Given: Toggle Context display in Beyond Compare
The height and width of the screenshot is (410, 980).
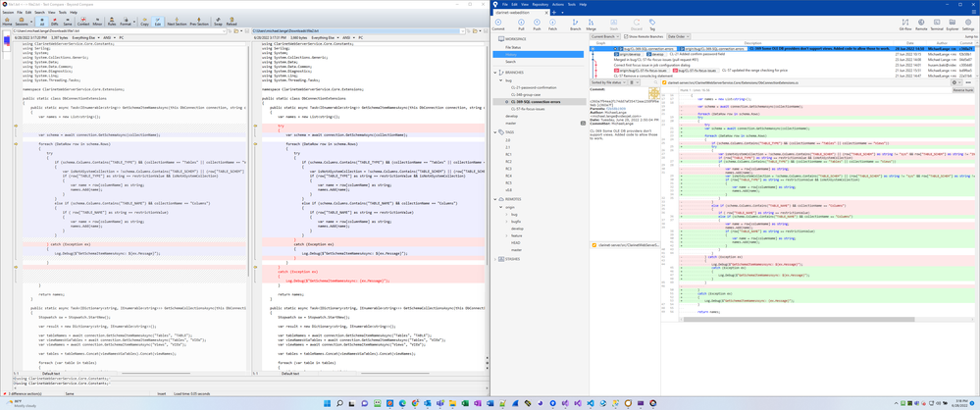Looking at the screenshot, I should point(83,22).
